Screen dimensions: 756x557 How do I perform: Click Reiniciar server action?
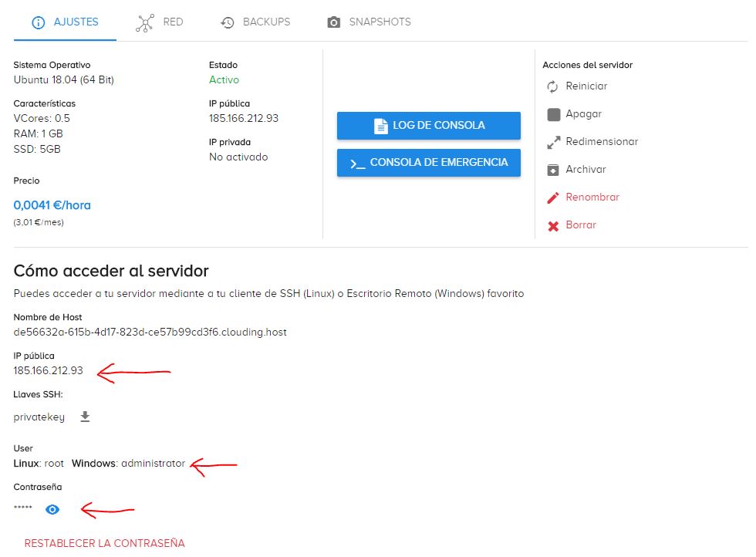(586, 86)
